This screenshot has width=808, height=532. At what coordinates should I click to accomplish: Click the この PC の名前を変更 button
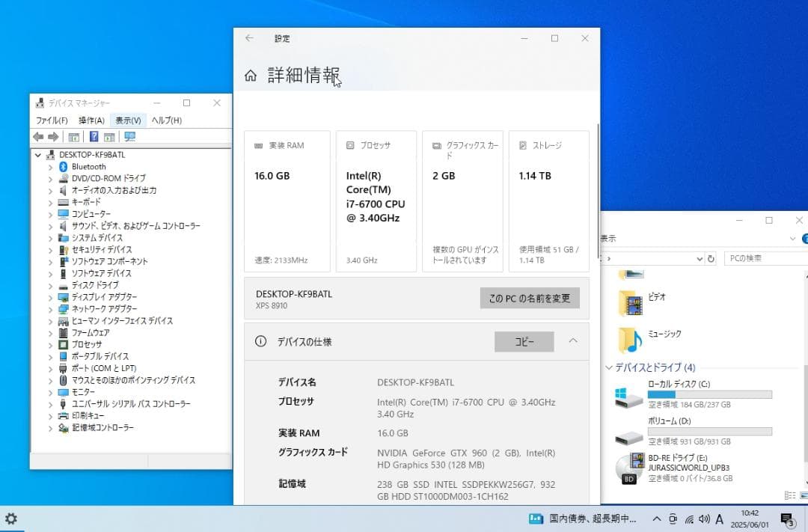(530, 297)
